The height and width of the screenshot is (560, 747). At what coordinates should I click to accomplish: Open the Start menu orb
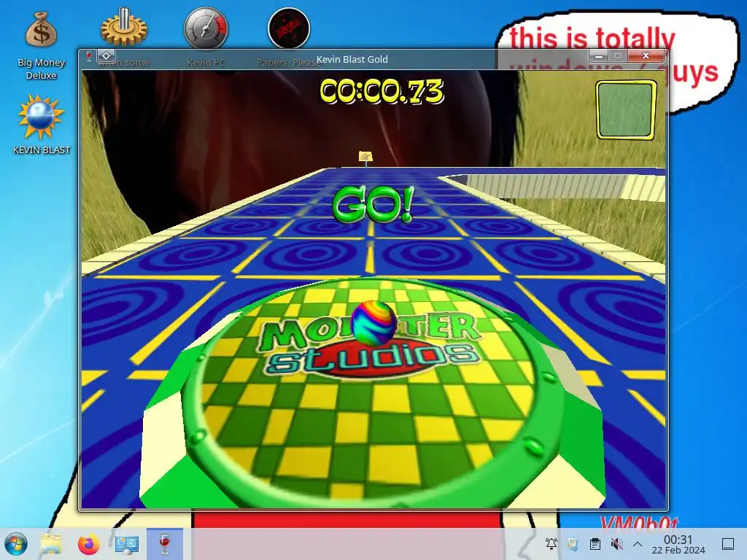[x=16, y=544]
